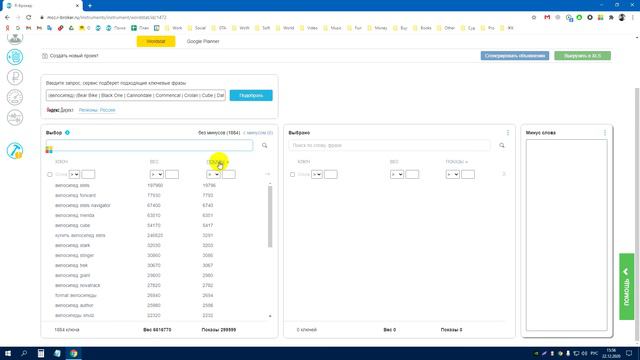
Task: Select the highlighted blue sidebar tool icon
Action: tap(15, 57)
